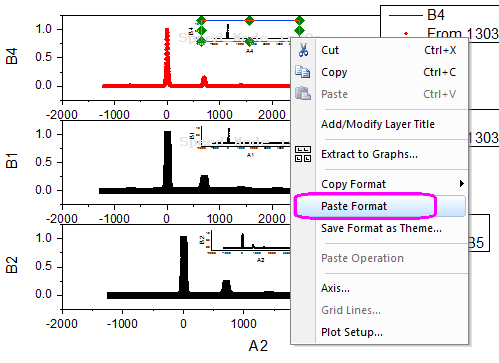Click the top-left green selection handle
This screenshot has height=363, width=499.
[x=201, y=21]
